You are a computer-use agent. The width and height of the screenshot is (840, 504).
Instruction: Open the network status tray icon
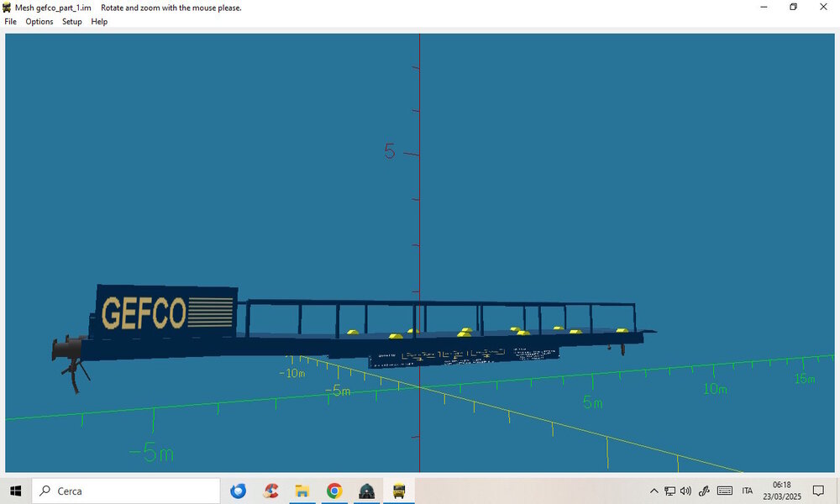tap(669, 491)
